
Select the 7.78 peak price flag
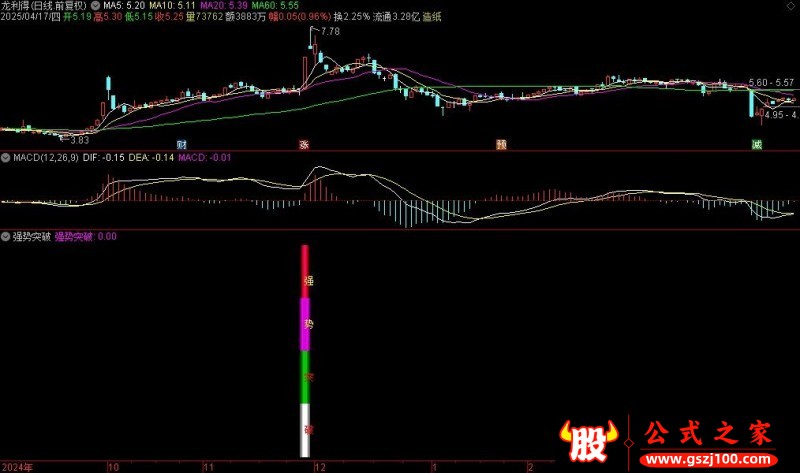coord(330,31)
